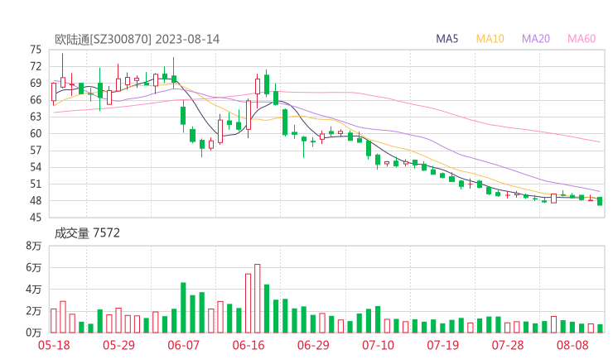Click the MA10 legend label

click(x=490, y=39)
